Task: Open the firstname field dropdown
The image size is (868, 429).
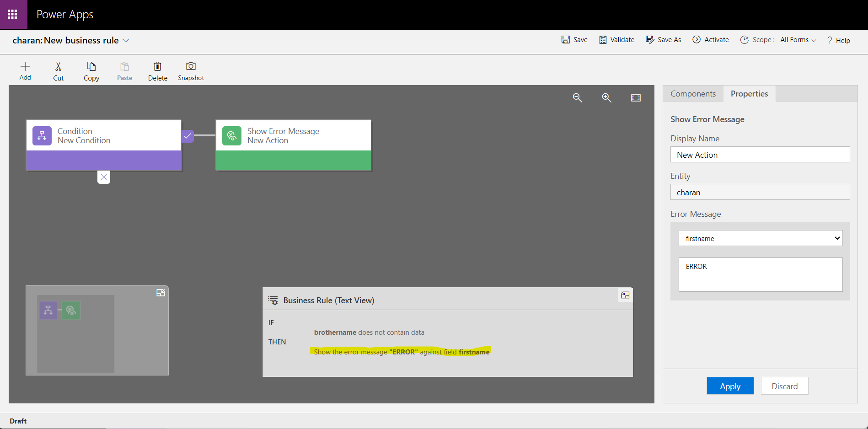Action: click(760, 238)
